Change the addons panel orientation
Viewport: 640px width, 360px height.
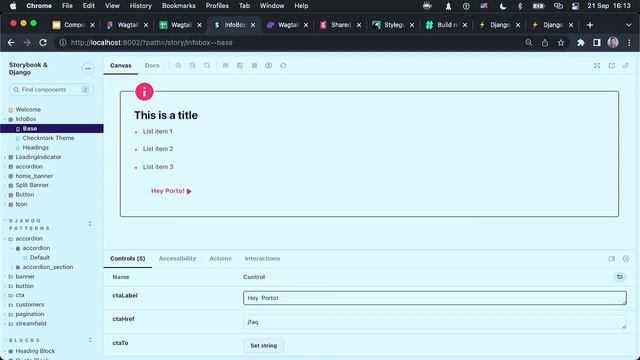(611, 259)
